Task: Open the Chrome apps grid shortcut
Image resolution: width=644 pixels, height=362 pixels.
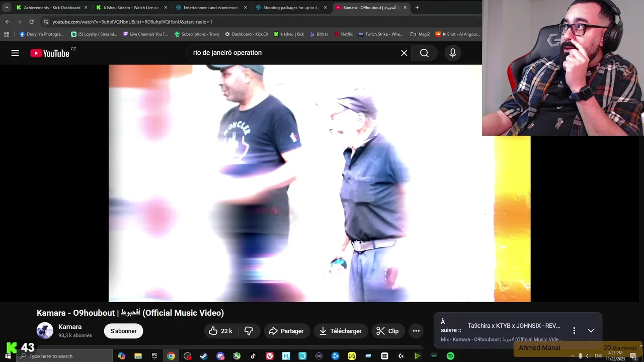Action: 7,34
